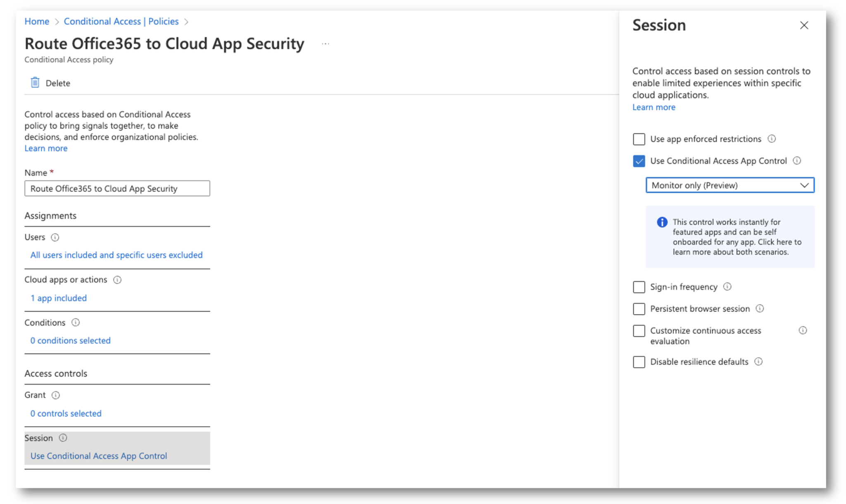Image resolution: width=846 pixels, height=504 pixels.
Task: Click the Assignments section heading
Action: [x=50, y=216]
